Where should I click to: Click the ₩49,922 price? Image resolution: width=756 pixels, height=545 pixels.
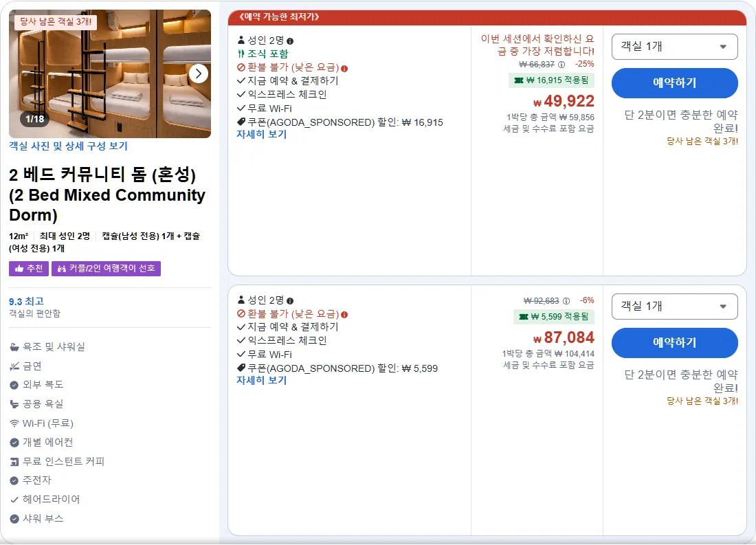pyautogui.click(x=564, y=101)
